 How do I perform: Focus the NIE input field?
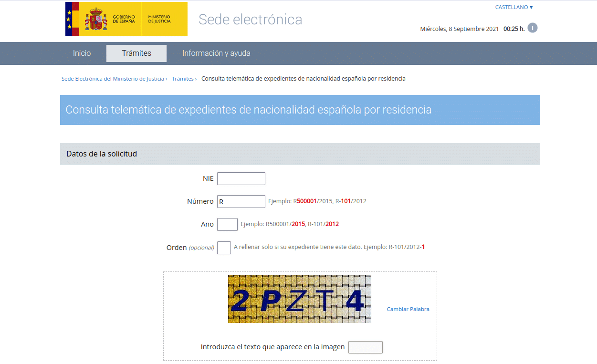[241, 179]
